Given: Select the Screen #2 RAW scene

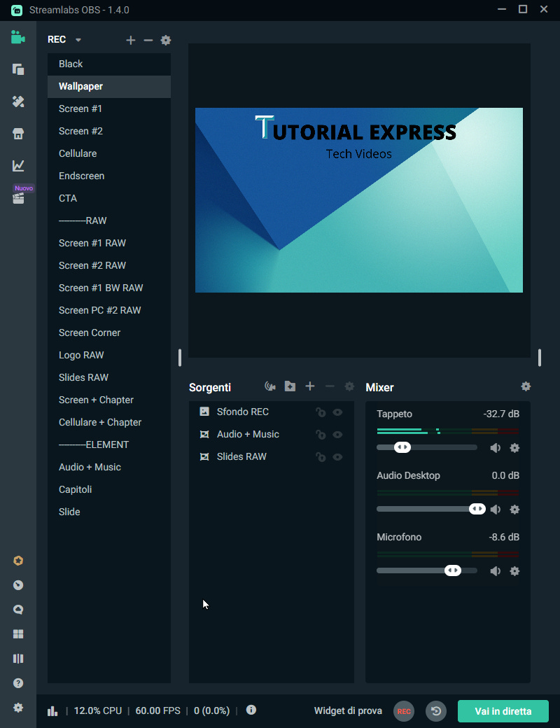Looking at the screenshot, I should (x=109, y=265).
